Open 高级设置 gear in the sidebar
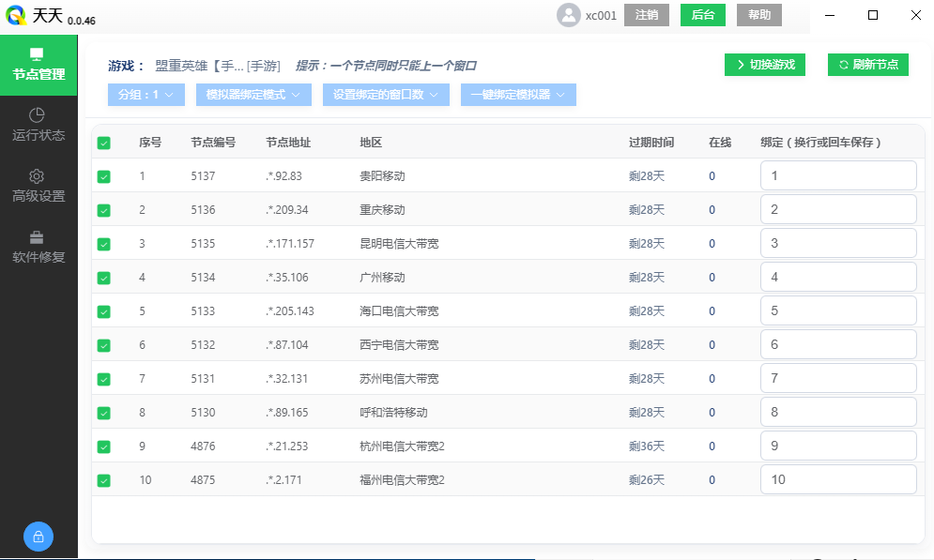Viewport: 934px width, 560px height. pos(38,186)
